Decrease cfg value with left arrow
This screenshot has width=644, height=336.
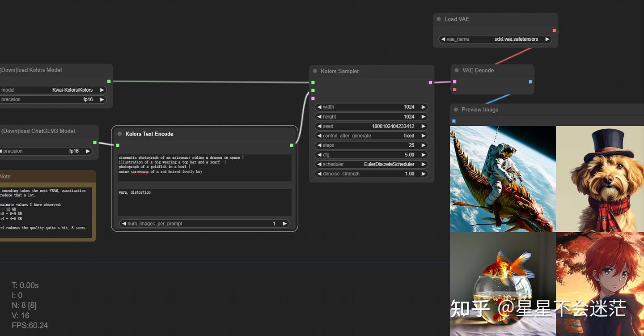click(x=319, y=155)
